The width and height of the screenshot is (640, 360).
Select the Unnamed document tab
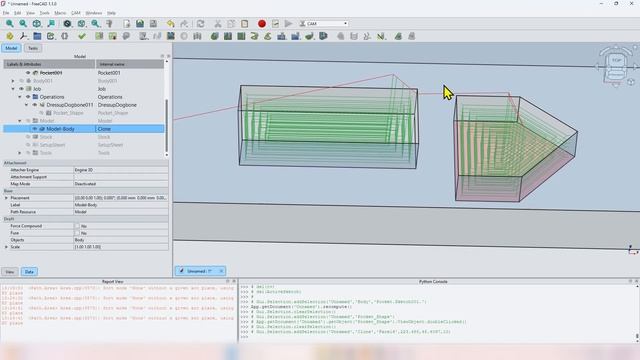coord(199,271)
